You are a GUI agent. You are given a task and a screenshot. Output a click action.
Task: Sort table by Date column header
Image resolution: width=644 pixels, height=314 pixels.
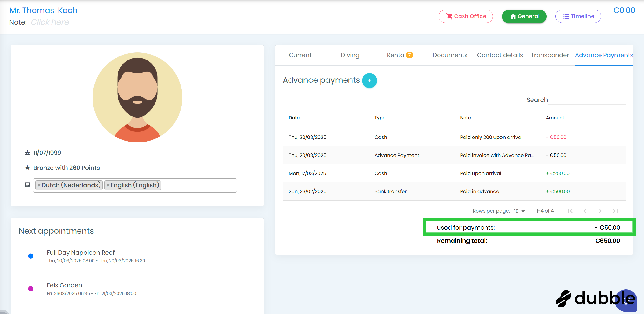(294, 118)
